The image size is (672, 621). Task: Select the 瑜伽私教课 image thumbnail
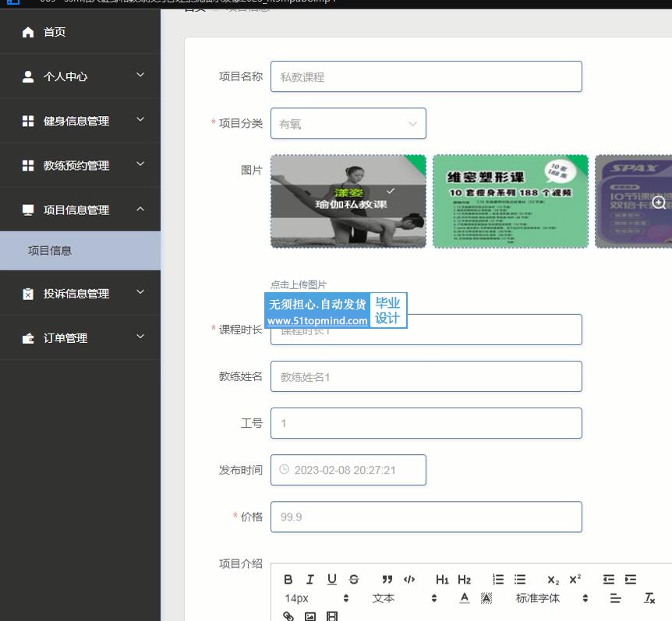click(x=348, y=201)
